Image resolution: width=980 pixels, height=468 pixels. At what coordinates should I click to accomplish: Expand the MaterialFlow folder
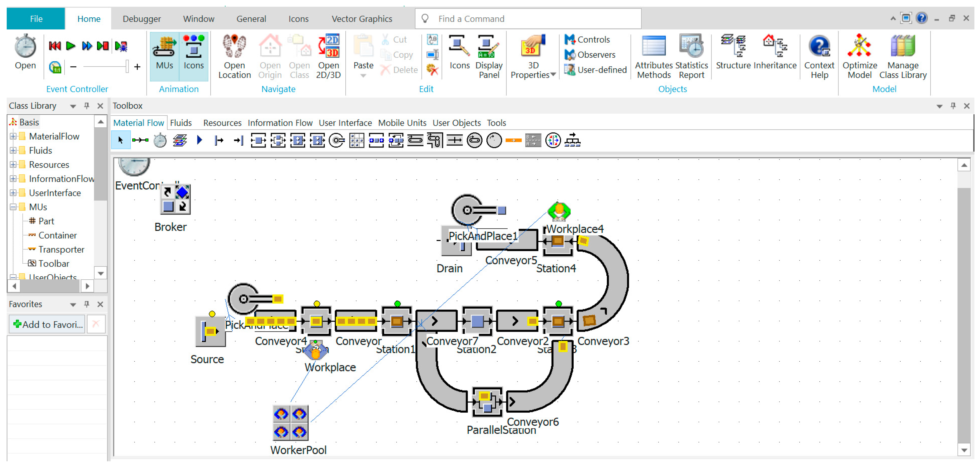point(13,136)
